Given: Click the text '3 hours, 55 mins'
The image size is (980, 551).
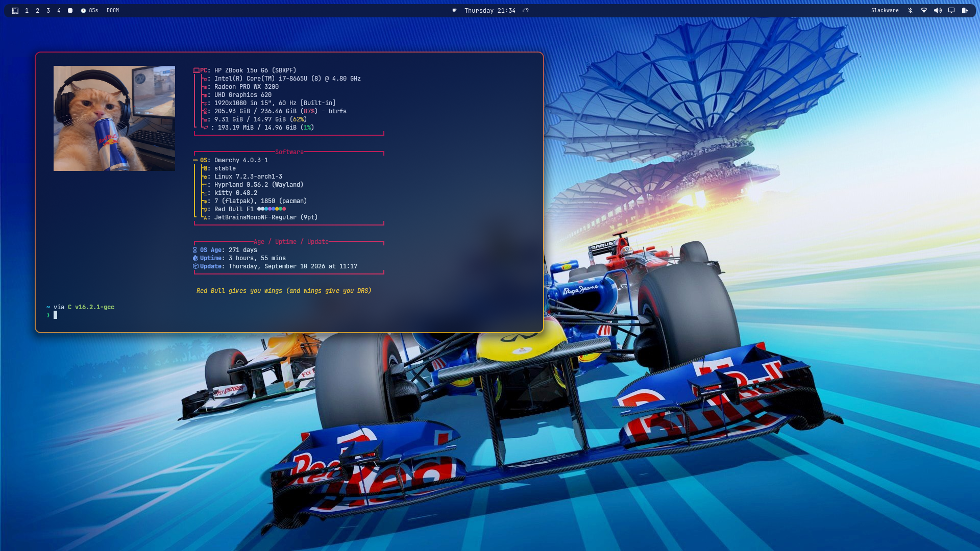Looking at the screenshot, I should (x=257, y=258).
